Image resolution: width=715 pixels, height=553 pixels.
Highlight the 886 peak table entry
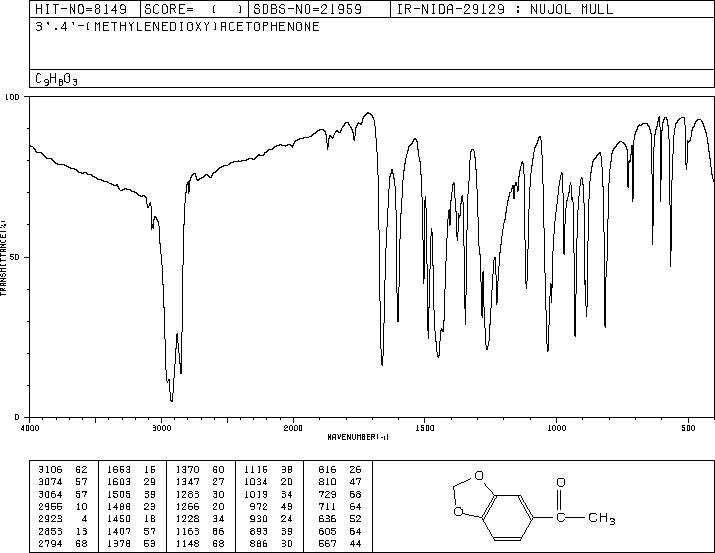click(x=271, y=544)
